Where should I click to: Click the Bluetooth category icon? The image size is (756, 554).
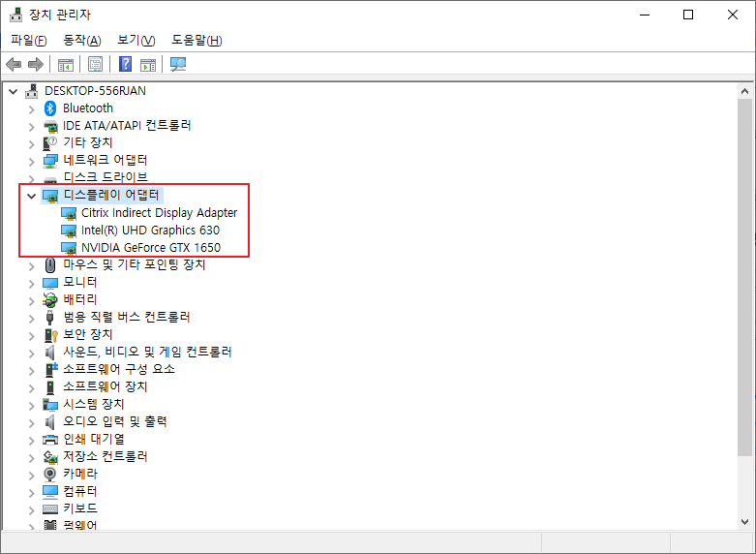tap(50, 108)
